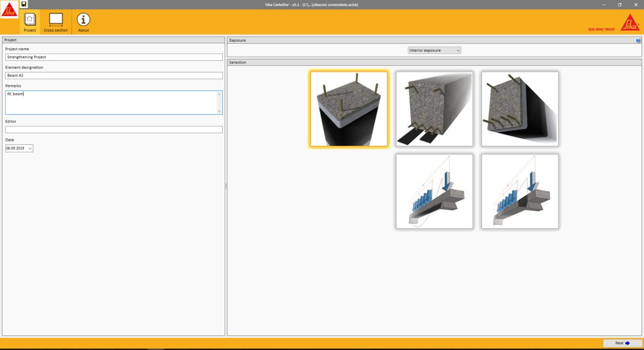Image resolution: width=644 pixels, height=350 pixels.
Task: Click the Remarks scrollbar down arrow
Action: (219, 111)
